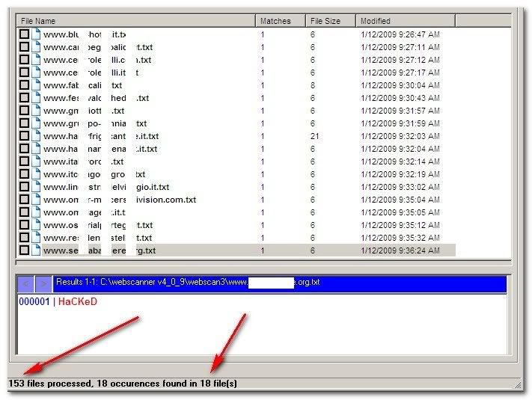Click file icon of row modified 9:26:47 AM
Screen dimensions: 532x400
coord(36,34)
